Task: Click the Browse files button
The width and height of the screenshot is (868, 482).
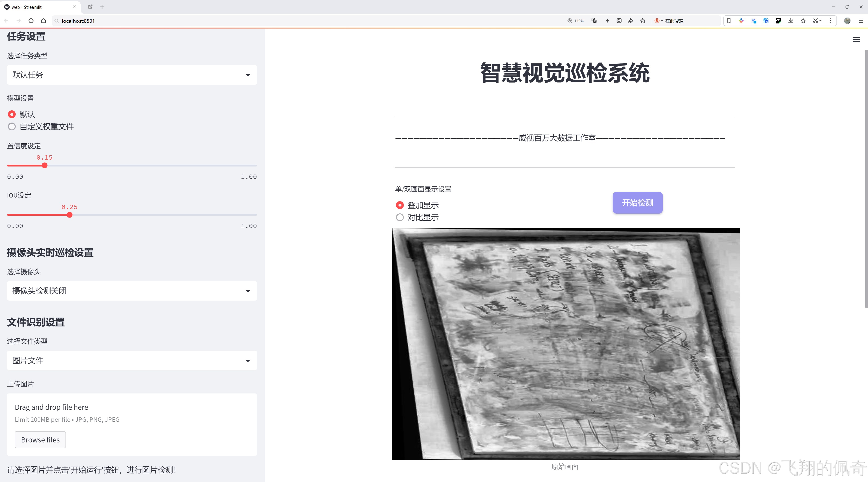Action: point(40,439)
